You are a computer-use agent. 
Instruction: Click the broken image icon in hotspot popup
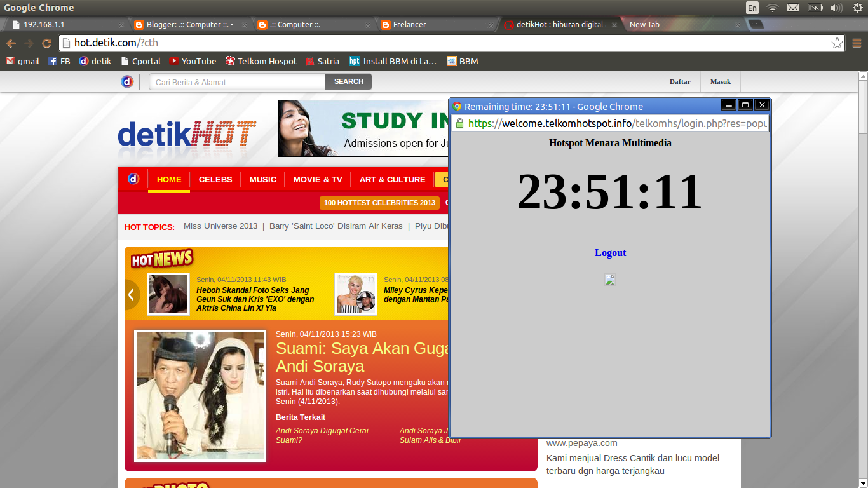[x=610, y=280]
